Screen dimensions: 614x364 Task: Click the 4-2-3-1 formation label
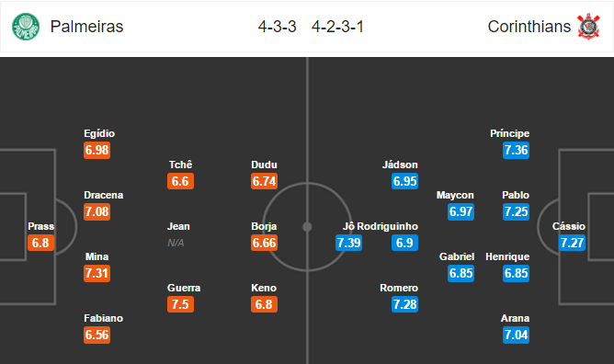pos(337,27)
